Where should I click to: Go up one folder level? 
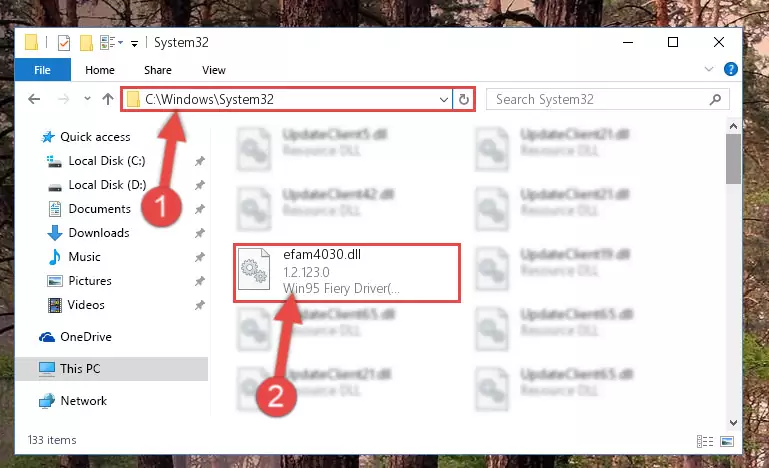[x=108, y=99]
